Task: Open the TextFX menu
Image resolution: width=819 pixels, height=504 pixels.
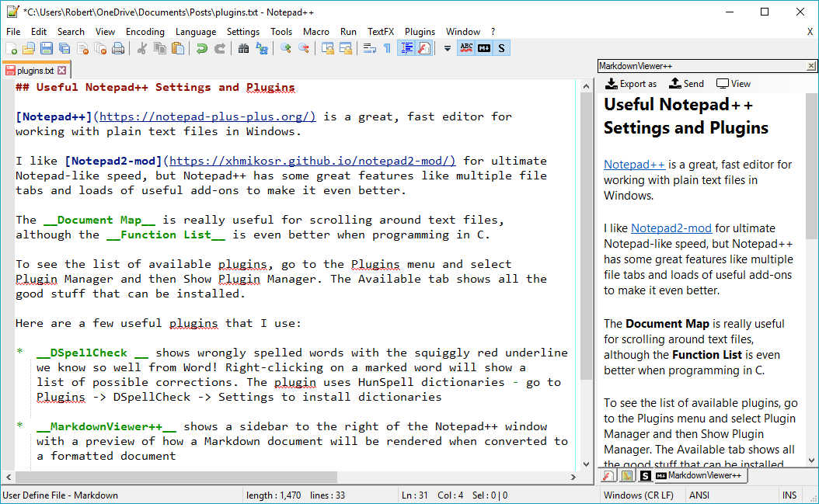Action: point(381,32)
